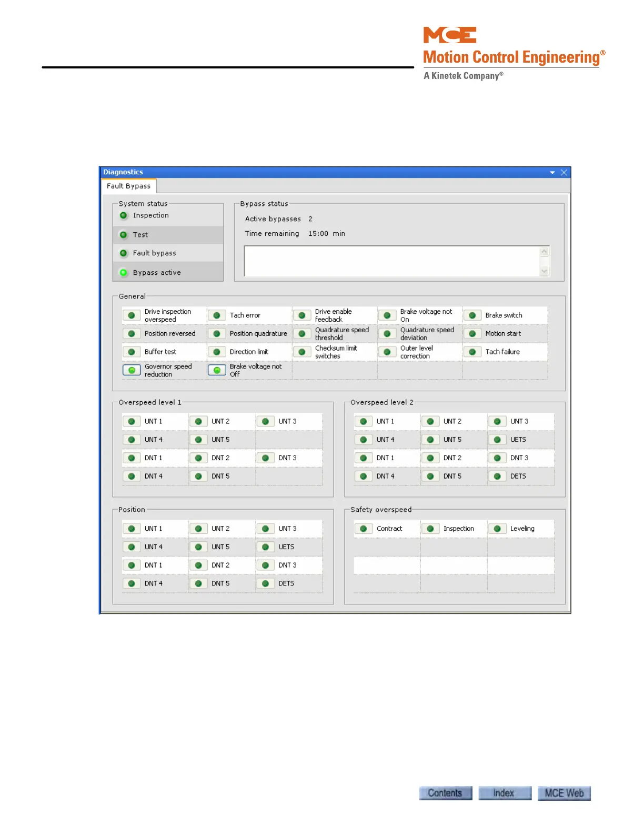Click the Motion Control Engineering logo
Image resolution: width=644 pixels, height=834 pixels.
pyautogui.click(x=514, y=53)
